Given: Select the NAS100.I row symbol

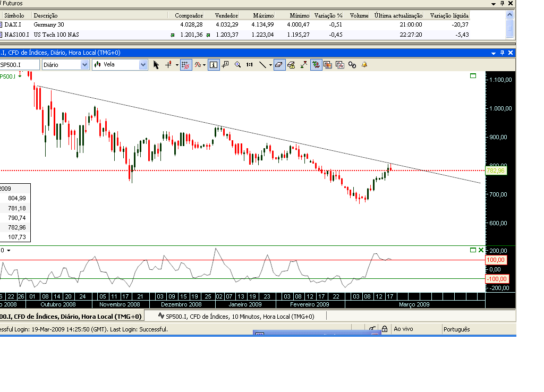Looking at the screenshot, I should (16, 35).
